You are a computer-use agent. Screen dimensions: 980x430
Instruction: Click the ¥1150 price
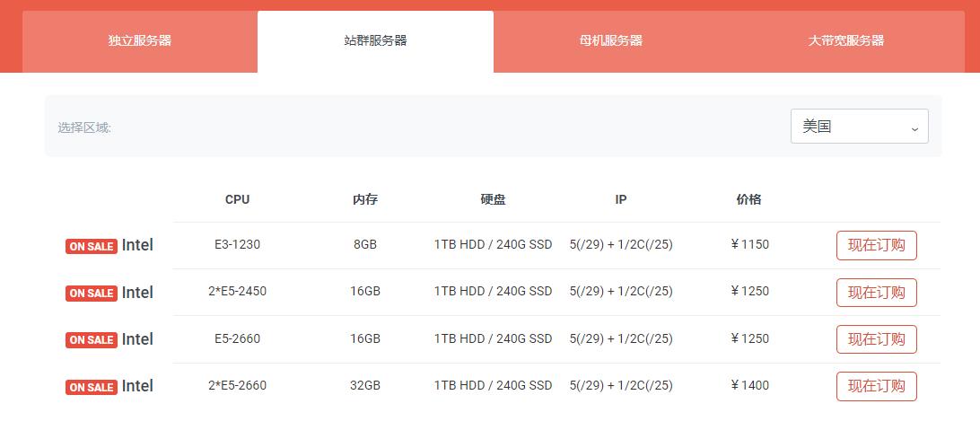749,244
